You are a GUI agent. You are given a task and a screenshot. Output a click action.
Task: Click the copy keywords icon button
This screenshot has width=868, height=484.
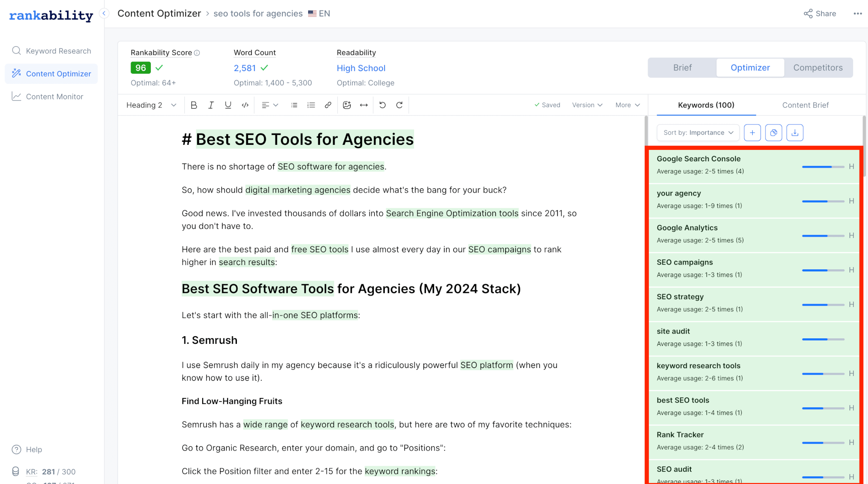tap(773, 133)
